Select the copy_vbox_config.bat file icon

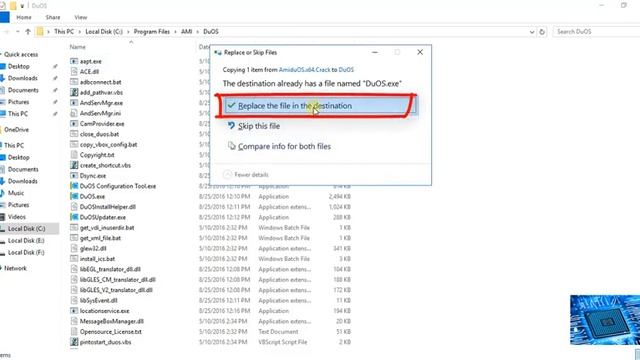point(74,144)
